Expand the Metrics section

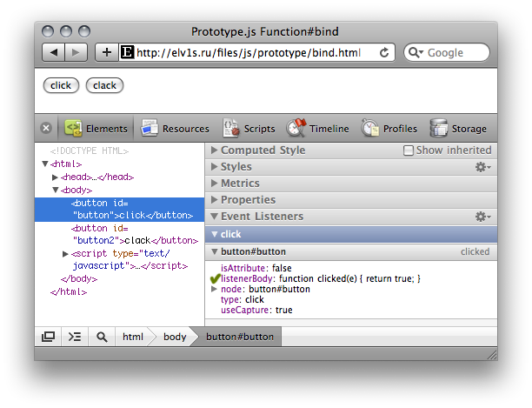point(214,184)
